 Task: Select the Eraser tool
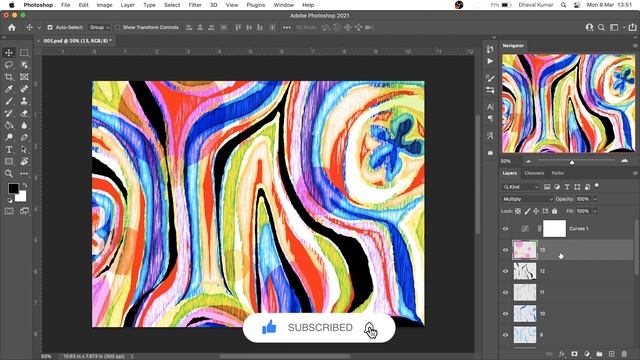click(x=24, y=113)
